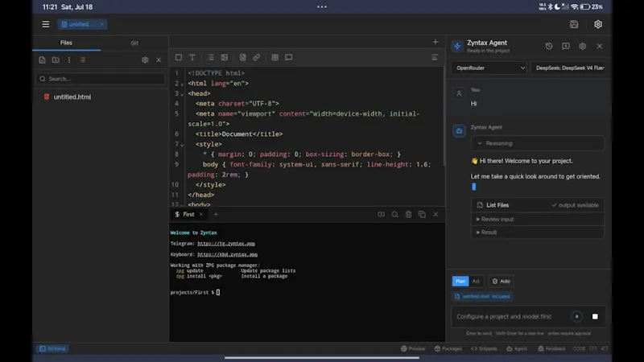Insert an image from editor toolbar
This screenshot has width=644, height=362.
[x=225, y=57]
